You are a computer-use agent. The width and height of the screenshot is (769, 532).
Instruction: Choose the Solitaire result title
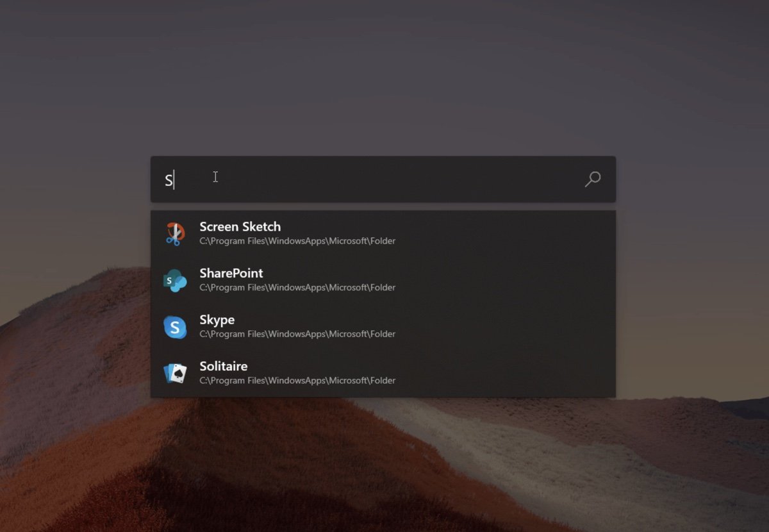[223, 366]
